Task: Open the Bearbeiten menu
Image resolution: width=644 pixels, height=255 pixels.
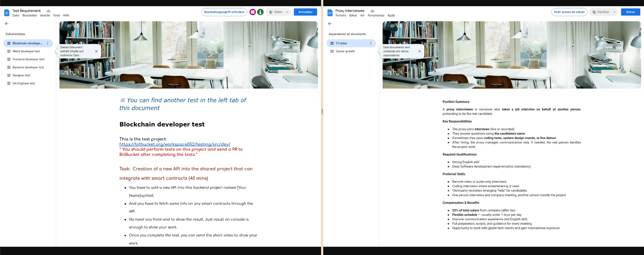Action: coord(30,15)
